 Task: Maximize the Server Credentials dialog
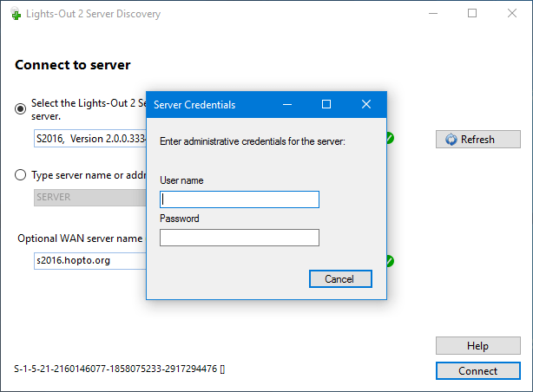point(326,104)
